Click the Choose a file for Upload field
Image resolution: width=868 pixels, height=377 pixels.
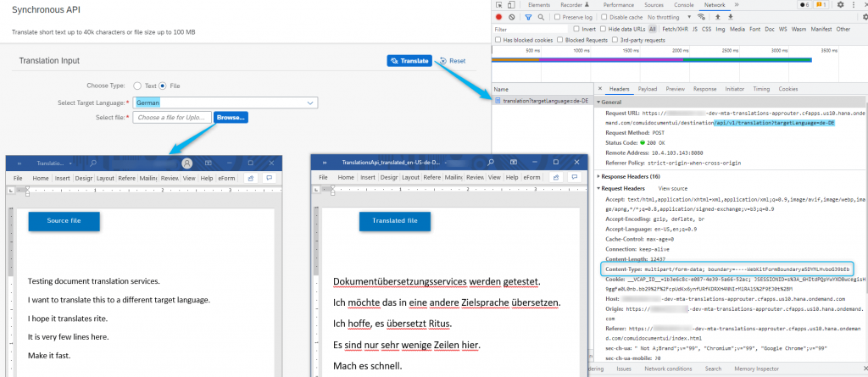tap(172, 118)
